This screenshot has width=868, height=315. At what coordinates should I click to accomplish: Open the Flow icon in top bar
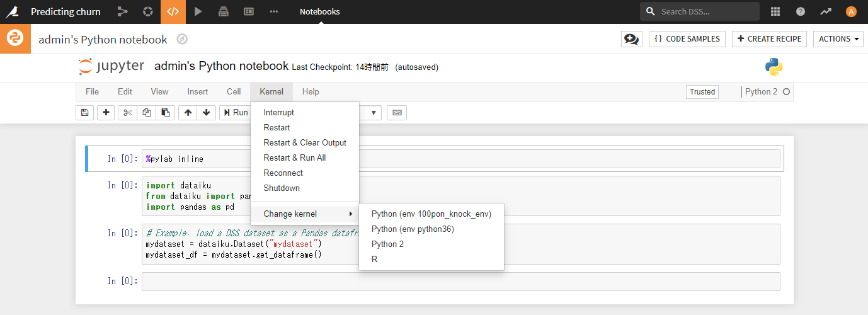coord(123,11)
